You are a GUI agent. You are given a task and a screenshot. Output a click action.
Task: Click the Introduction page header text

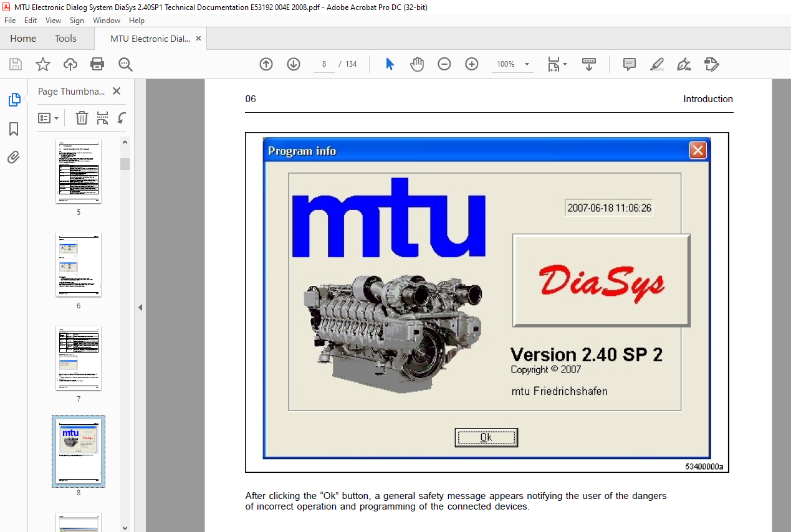click(x=708, y=99)
